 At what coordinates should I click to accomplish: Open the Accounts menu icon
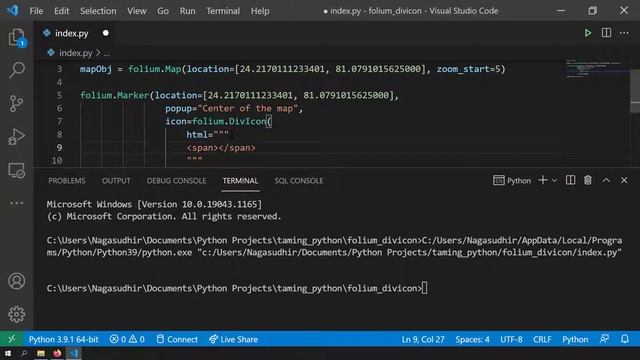(x=16, y=281)
